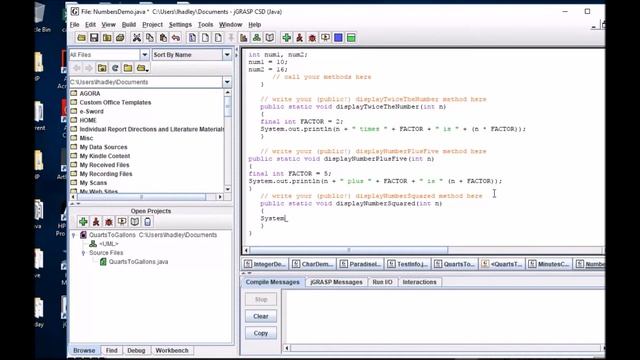Select the <UML> project tree item
The width and height of the screenshot is (640, 360).
point(109,244)
